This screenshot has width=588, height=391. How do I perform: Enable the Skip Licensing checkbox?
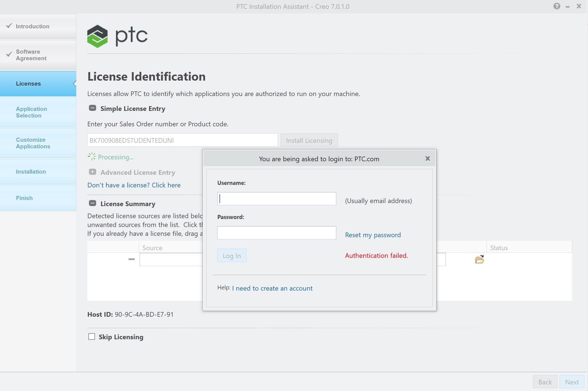coord(91,337)
